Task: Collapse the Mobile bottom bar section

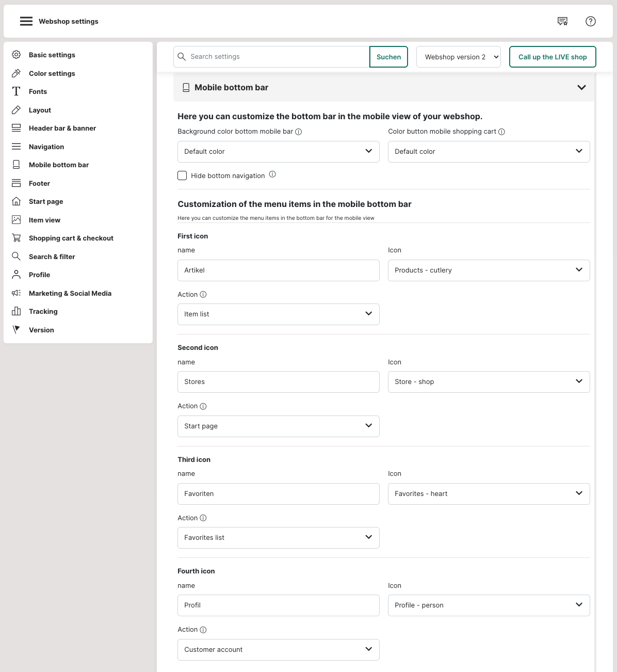Action: coord(581,88)
